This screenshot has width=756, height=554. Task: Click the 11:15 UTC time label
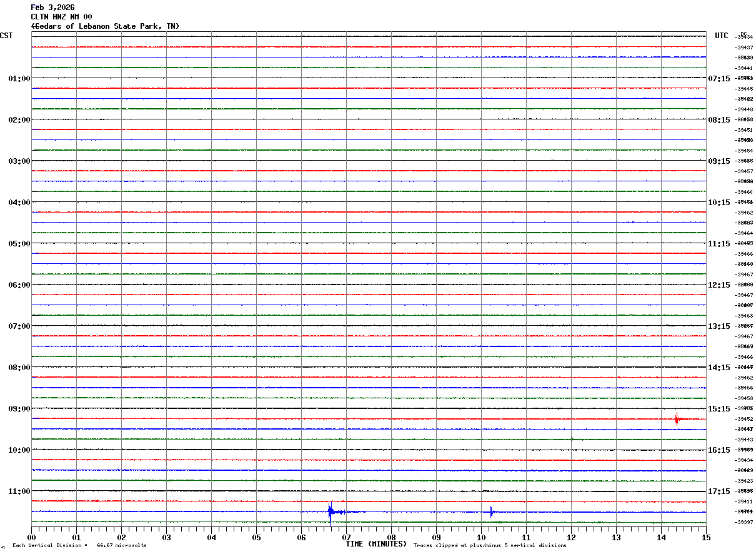(719, 243)
